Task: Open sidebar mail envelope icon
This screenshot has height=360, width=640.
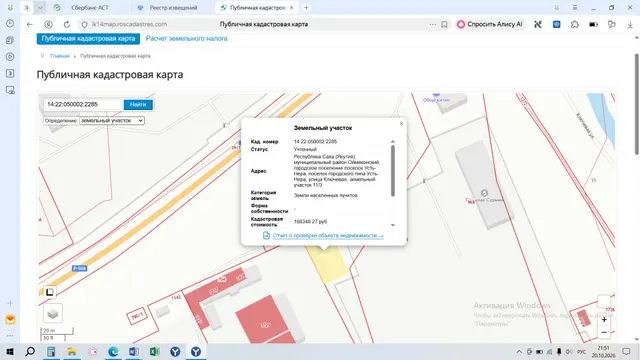Action: point(10,320)
